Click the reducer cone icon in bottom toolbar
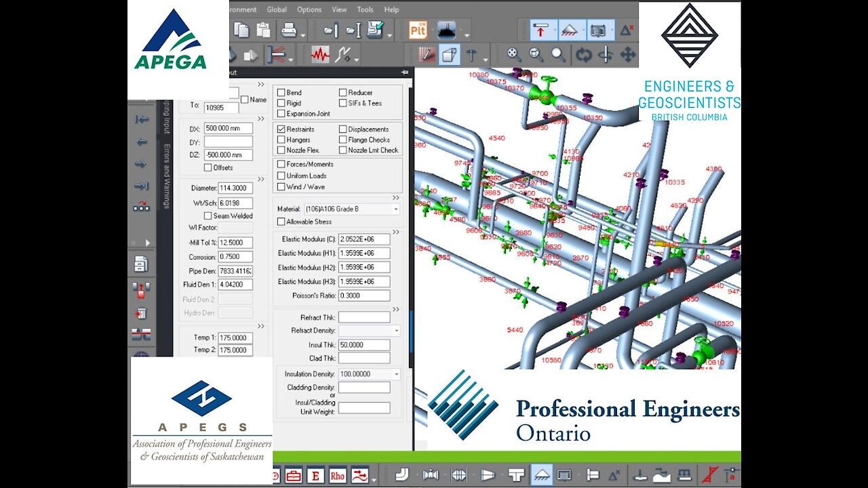Screen dimensions: 868x488 (488, 474)
